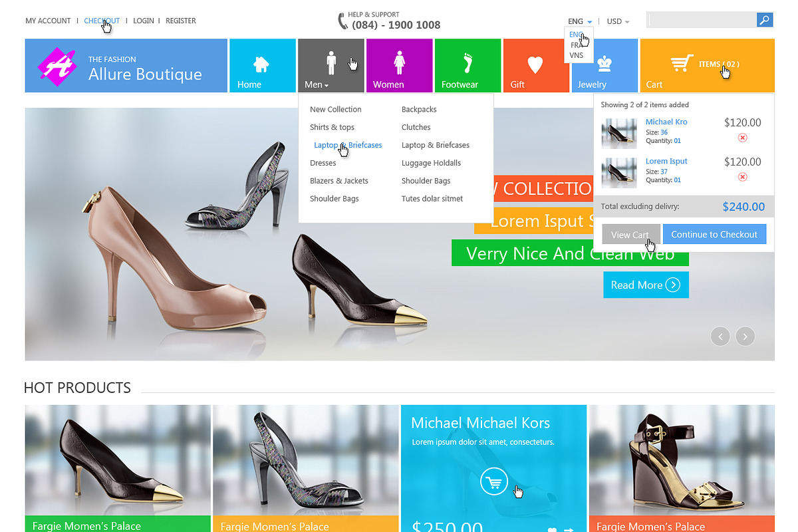This screenshot has width=798, height=532.
Task: Click the silver slingback product image
Action: [x=306, y=460]
